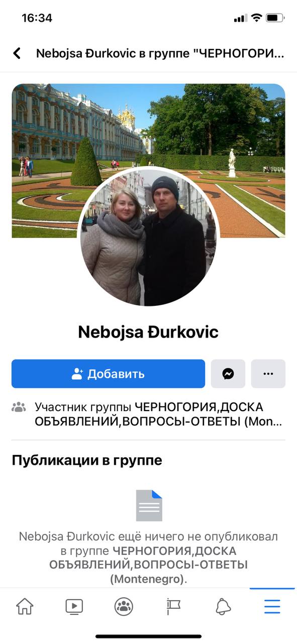This screenshot has width=297, height=644.
Task: Tap the header title Nebojsa Đurkovic в группе
Action: 160,53
